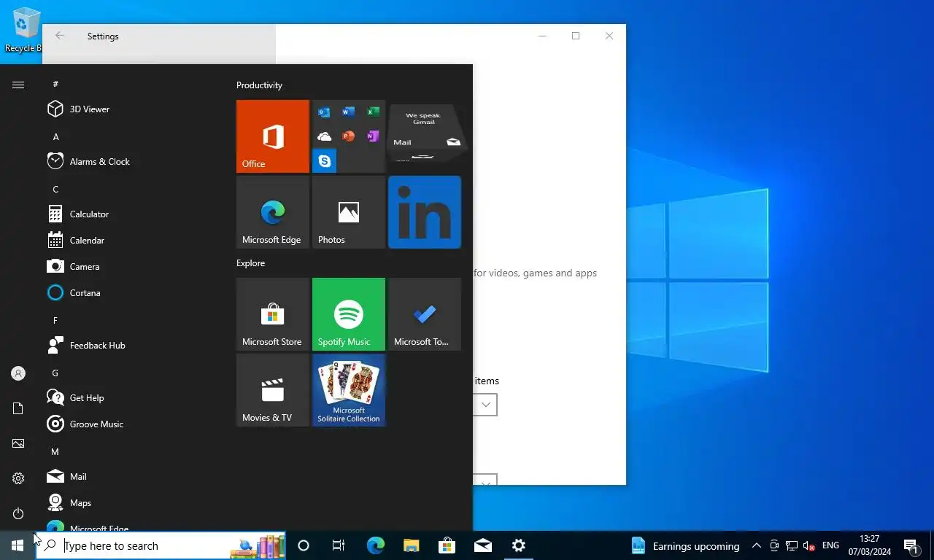
Task: Open OneDrive icon in the tile folder
Action: point(325,136)
